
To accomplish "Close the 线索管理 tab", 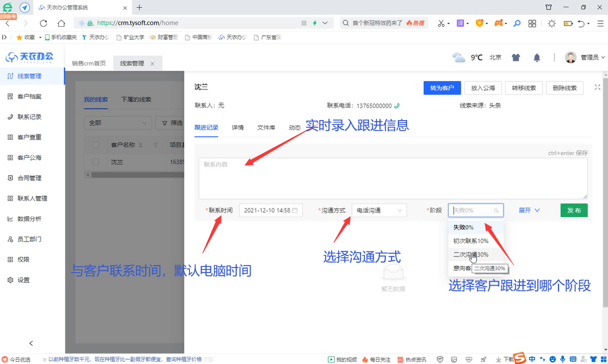I will click(x=153, y=64).
